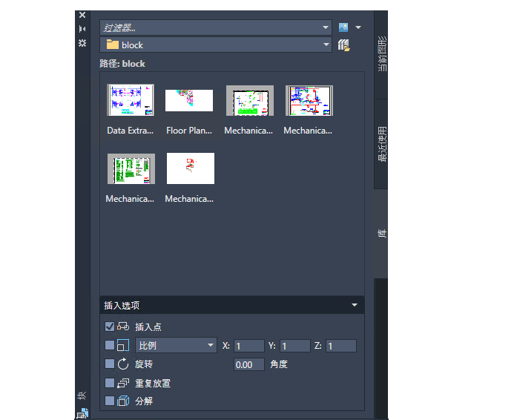The height and width of the screenshot is (420, 517).
Task: Enable the 分解 explode checkbox
Action: 110,401
